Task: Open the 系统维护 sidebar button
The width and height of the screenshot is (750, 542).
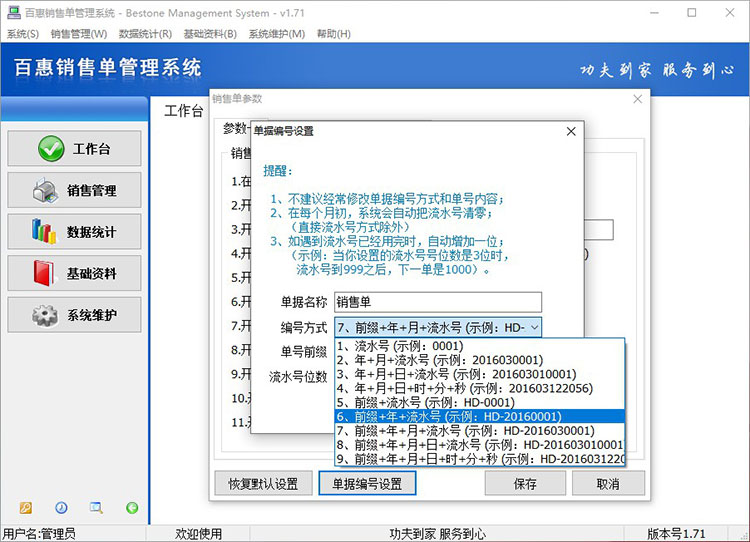Action: [x=74, y=315]
